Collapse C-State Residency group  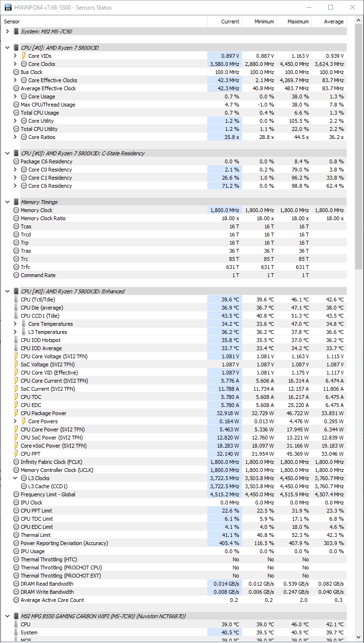click(7, 153)
